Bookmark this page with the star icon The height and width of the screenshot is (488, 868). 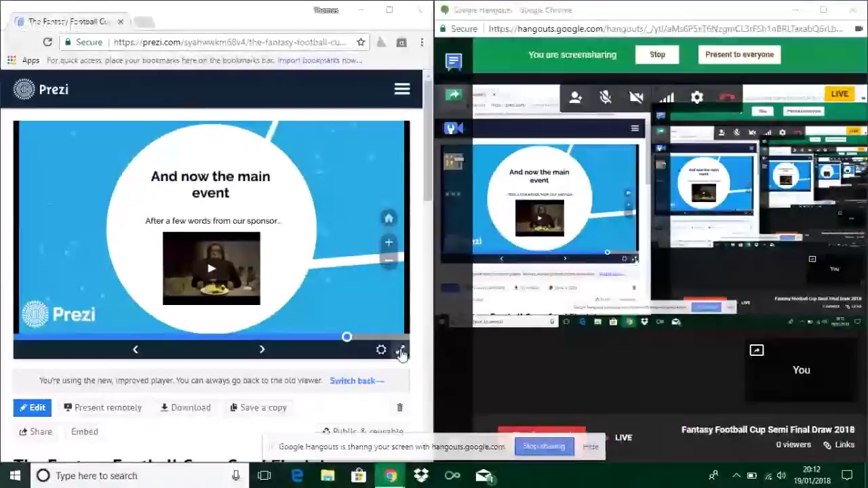(x=361, y=42)
